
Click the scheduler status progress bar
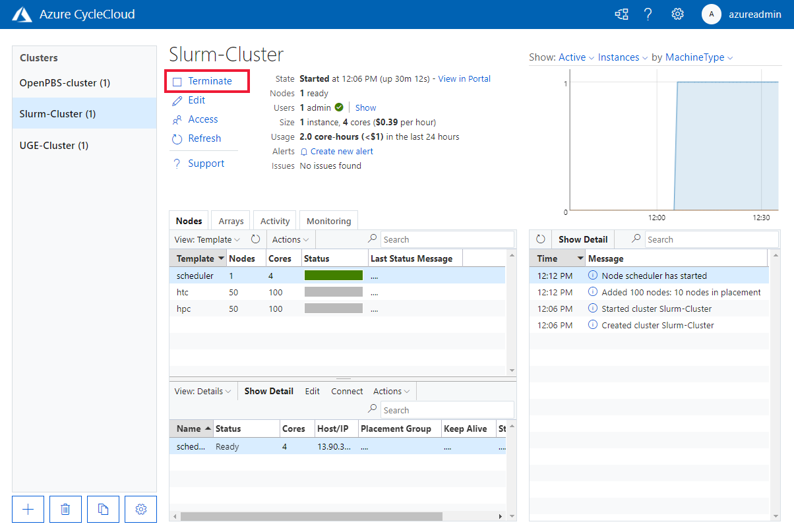tap(333, 276)
